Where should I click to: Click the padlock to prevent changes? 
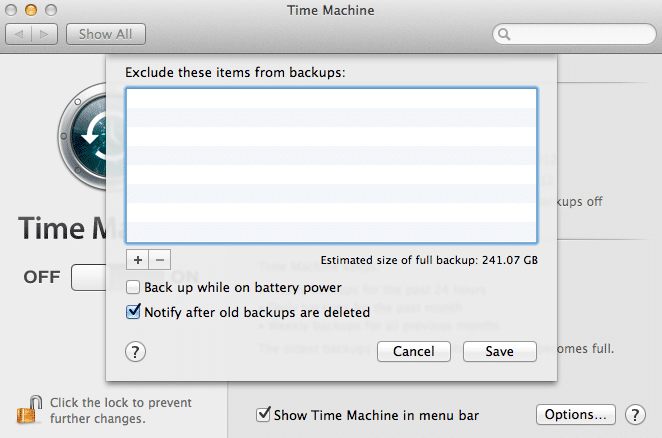point(26,409)
